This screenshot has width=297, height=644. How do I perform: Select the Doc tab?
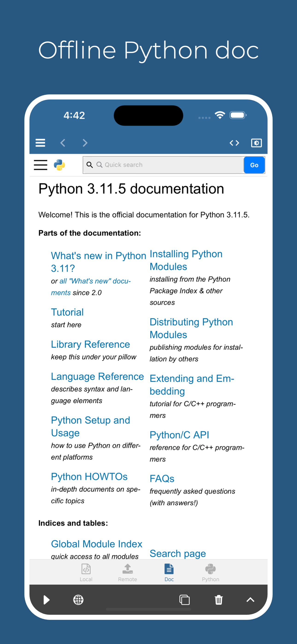[x=169, y=573]
